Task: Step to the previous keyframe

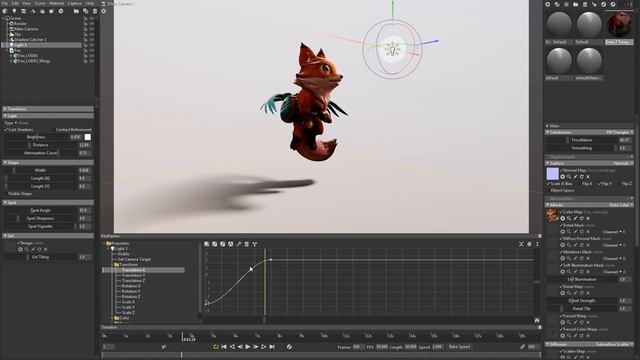Action: 232,347
